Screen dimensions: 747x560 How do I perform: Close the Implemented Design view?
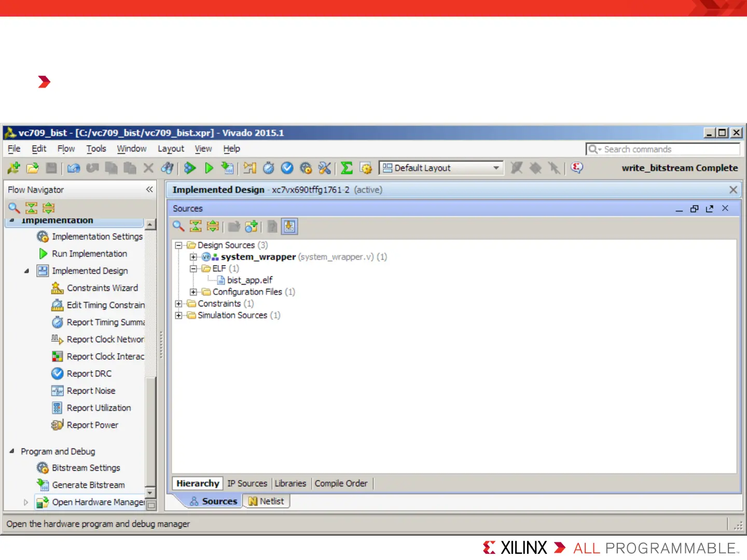[x=733, y=190]
